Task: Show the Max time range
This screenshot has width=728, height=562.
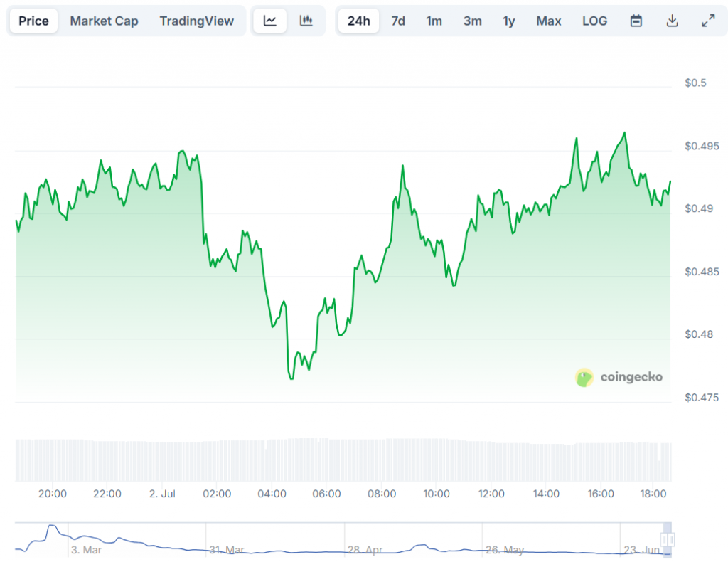Action: pyautogui.click(x=548, y=21)
